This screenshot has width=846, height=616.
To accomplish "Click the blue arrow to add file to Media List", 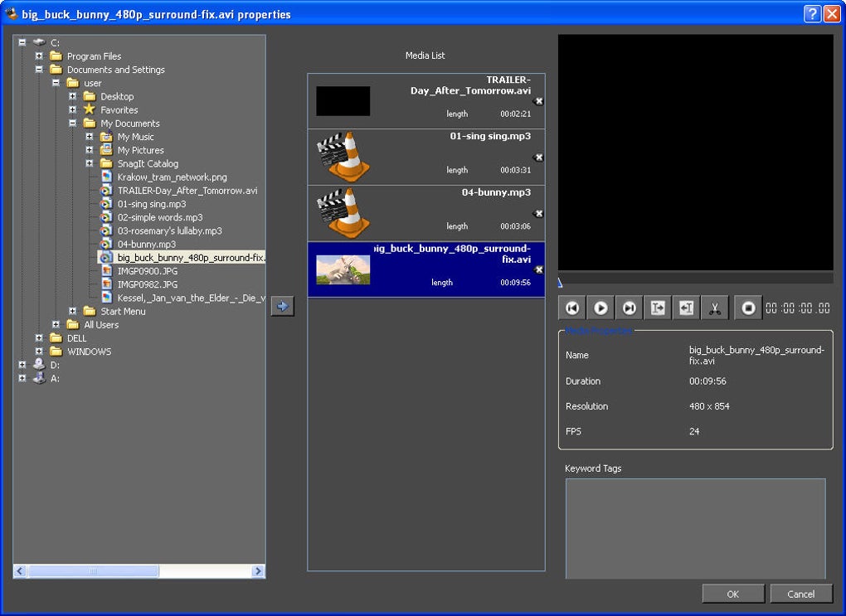I will coord(283,307).
